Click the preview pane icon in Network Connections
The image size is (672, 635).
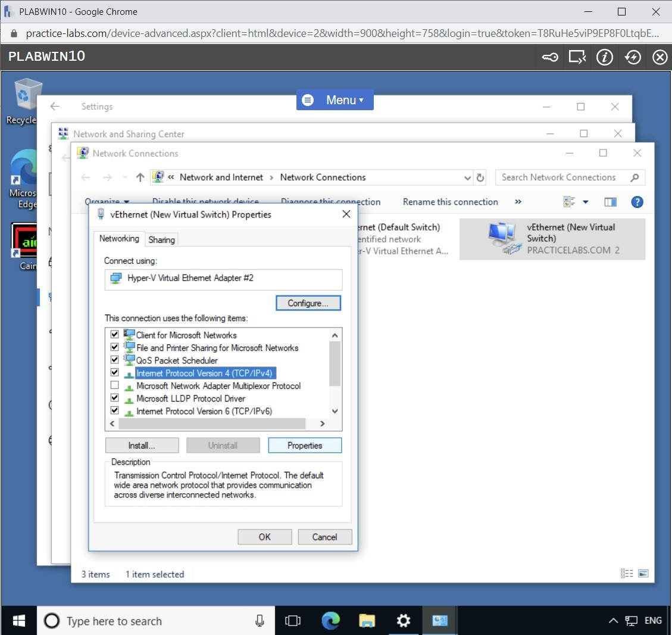610,201
